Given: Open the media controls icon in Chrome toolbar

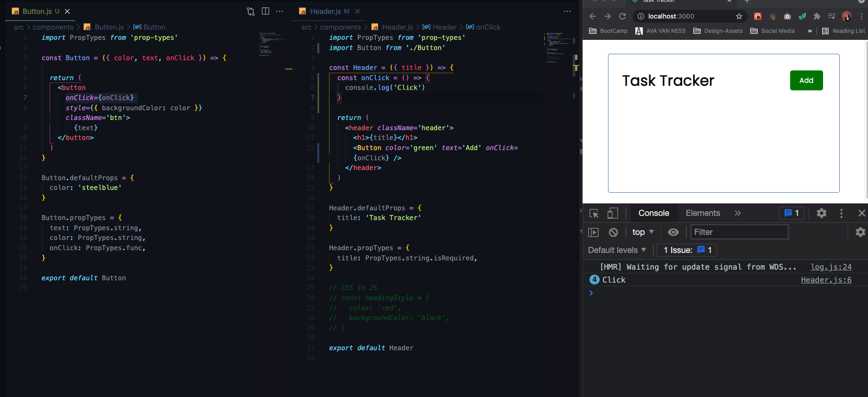Looking at the screenshot, I should pyautogui.click(x=832, y=16).
